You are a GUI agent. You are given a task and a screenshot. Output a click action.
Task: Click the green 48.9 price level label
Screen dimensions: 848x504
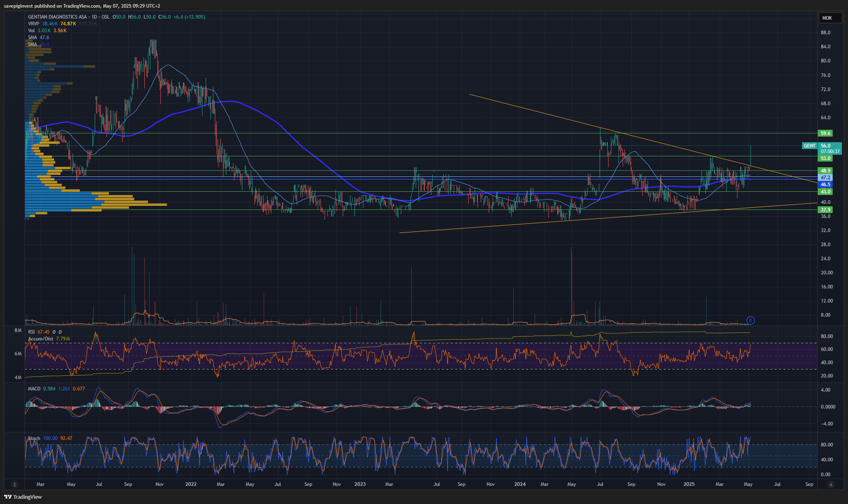point(825,171)
